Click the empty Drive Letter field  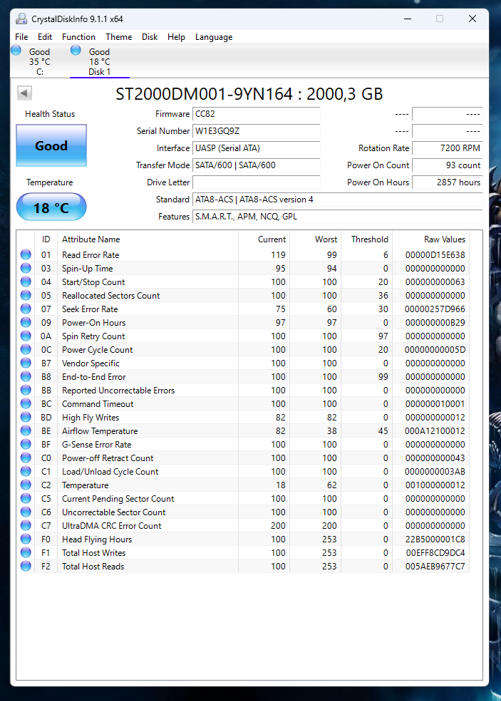point(256,182)
